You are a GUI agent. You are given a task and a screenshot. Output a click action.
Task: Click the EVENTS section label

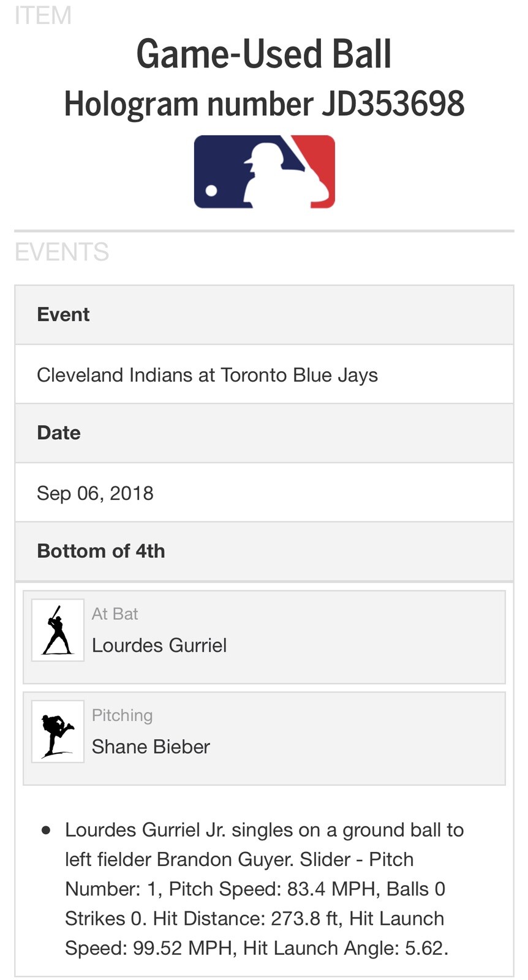62,252
